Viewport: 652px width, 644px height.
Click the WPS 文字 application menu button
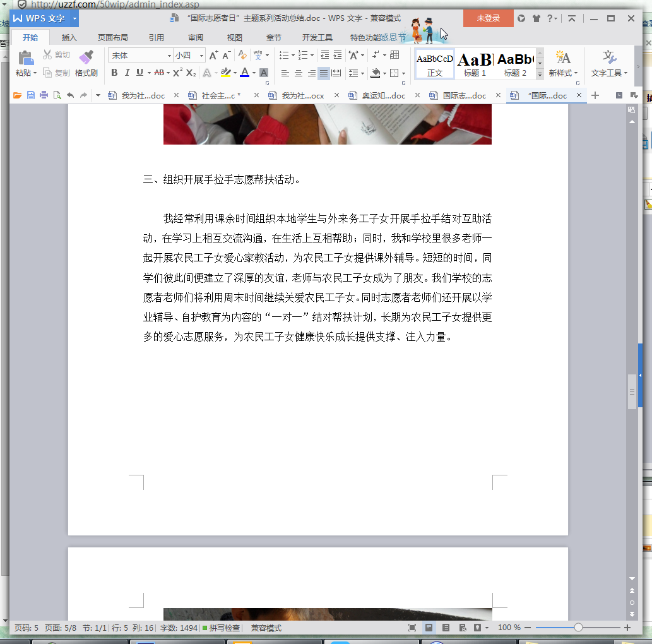pyautogui.click(x=44, y=18)
